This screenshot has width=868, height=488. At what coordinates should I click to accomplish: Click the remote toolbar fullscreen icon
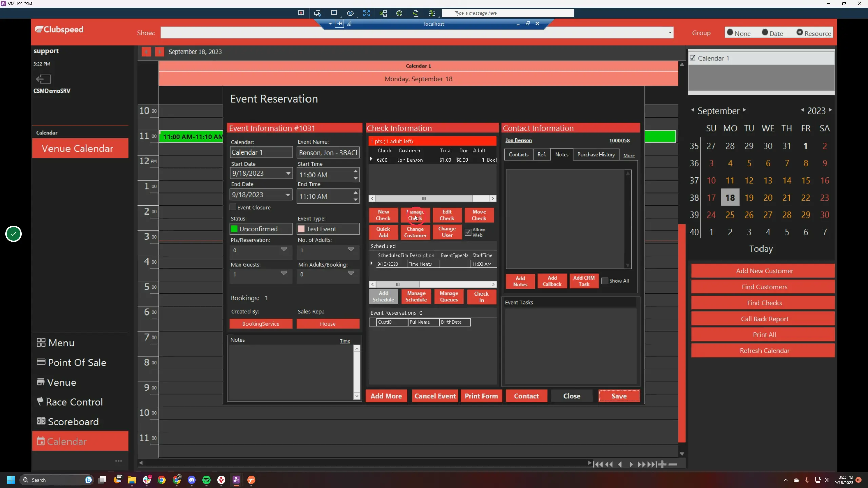367,13
